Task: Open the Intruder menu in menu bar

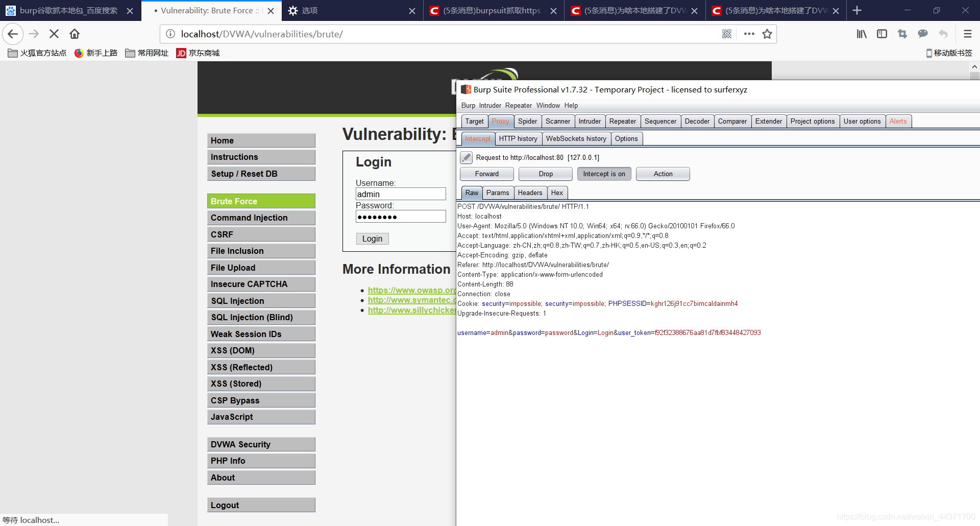Action: [490, 106]
